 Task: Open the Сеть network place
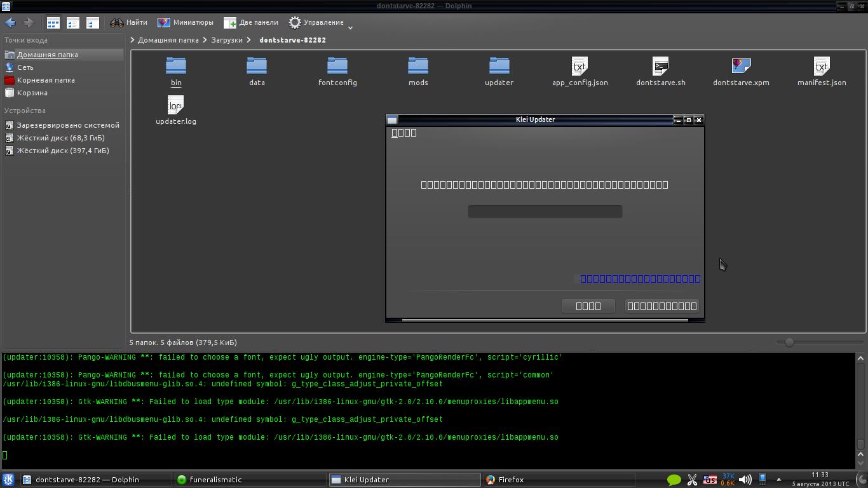(25, 67)
